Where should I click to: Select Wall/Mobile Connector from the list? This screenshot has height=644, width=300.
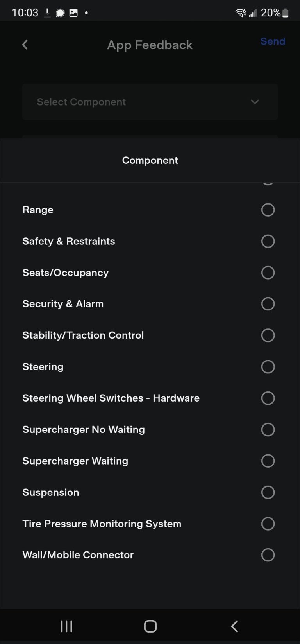pos(268,555)
